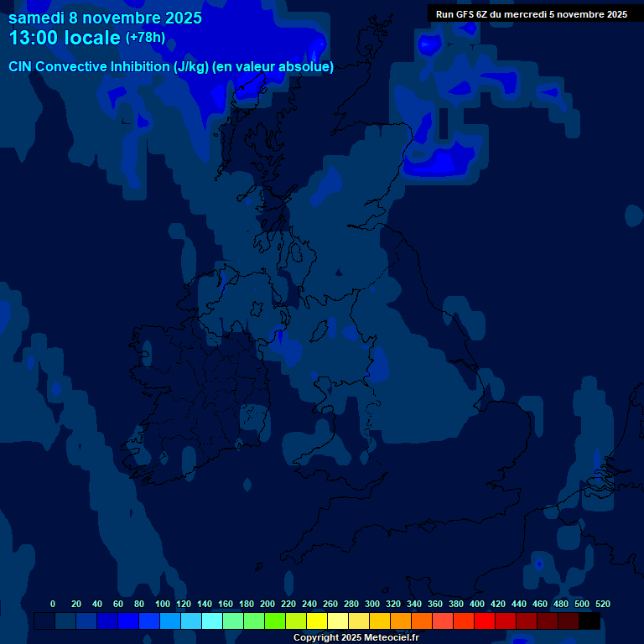Screen dimensions: 644x644
Task: Click the 'Run GFS 6Z' run info banner
Action: click(531, 13)
